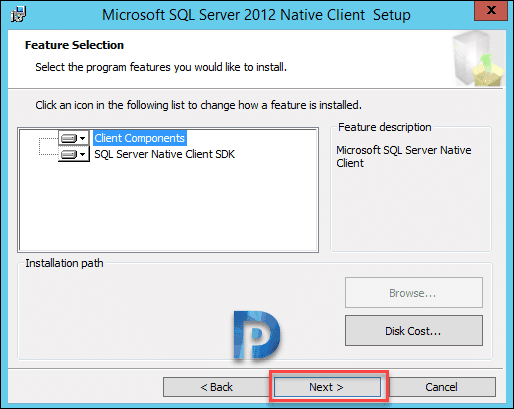
Task: Click the blue P watermark logo
Action: coord(256,335)
